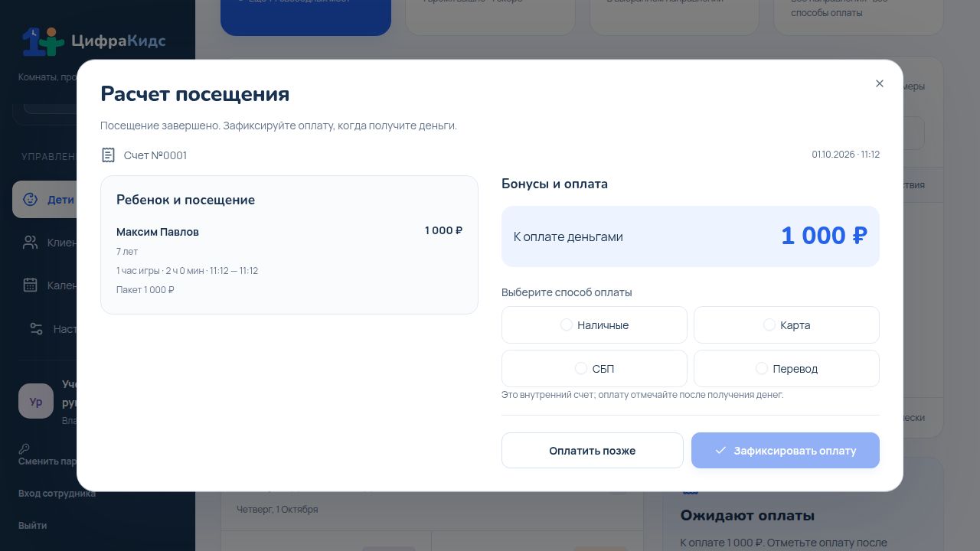The height and width of the screenshot is (551, 980).
Task: Click the ЦифраКидс logo in sidebar
Action: [x=93, y=41]
